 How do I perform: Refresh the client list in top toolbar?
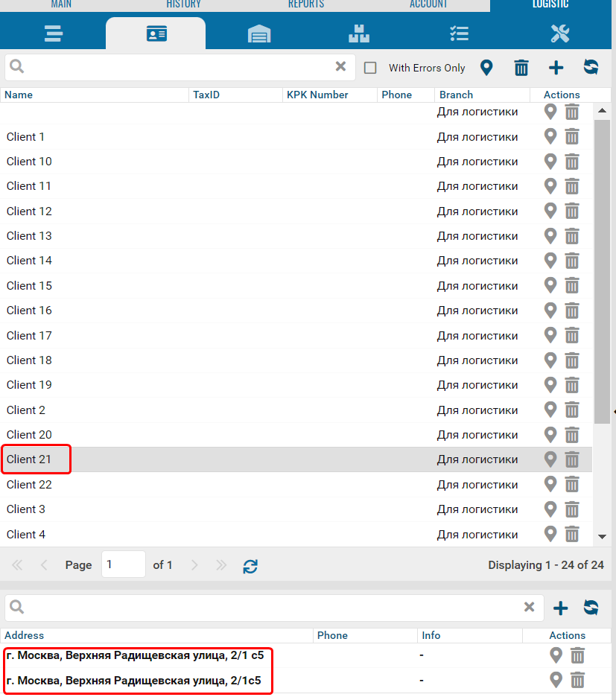tap(591, 68)
